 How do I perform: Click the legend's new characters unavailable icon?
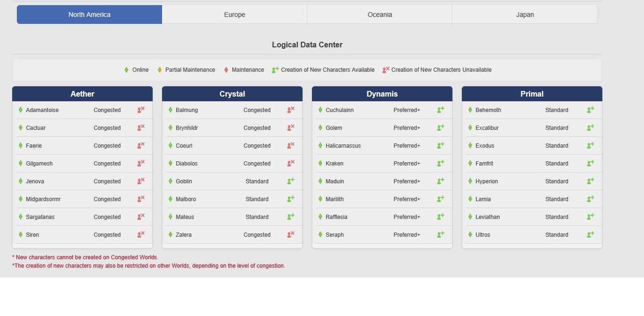point(386,69)
